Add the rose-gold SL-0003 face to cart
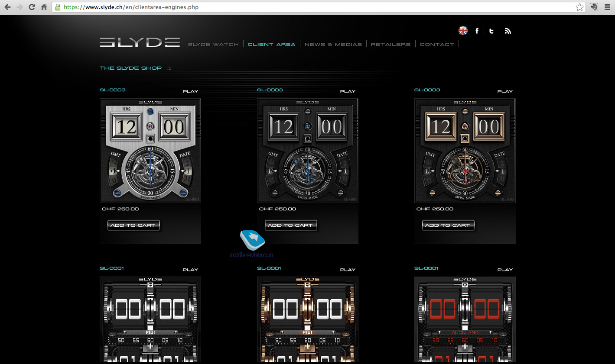 pyautogui.click(x=448, y=225)
